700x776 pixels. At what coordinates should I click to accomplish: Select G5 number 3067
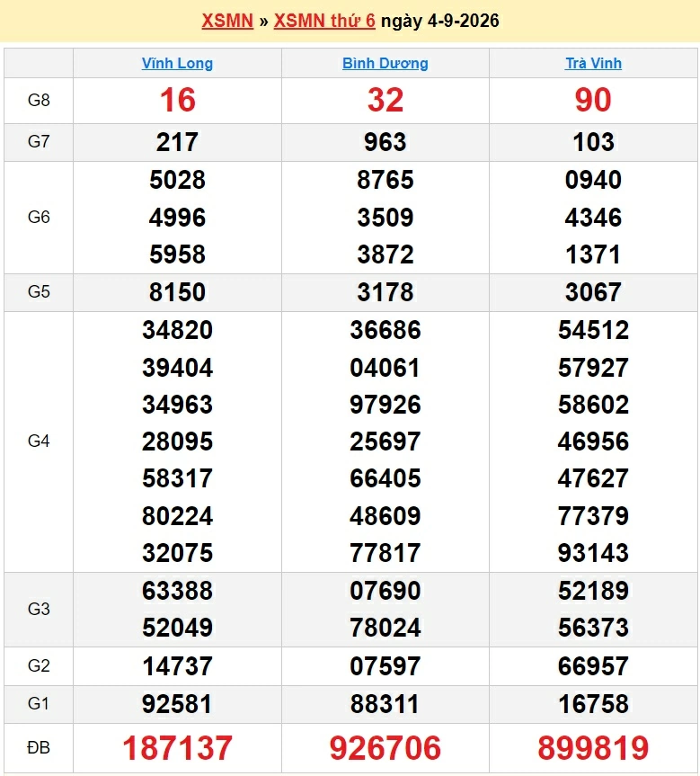click(593, 292)
